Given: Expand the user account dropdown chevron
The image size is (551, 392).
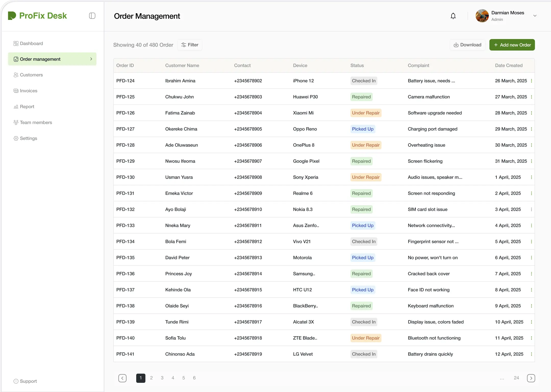Looking at the screenshot, I should [535, 16].
